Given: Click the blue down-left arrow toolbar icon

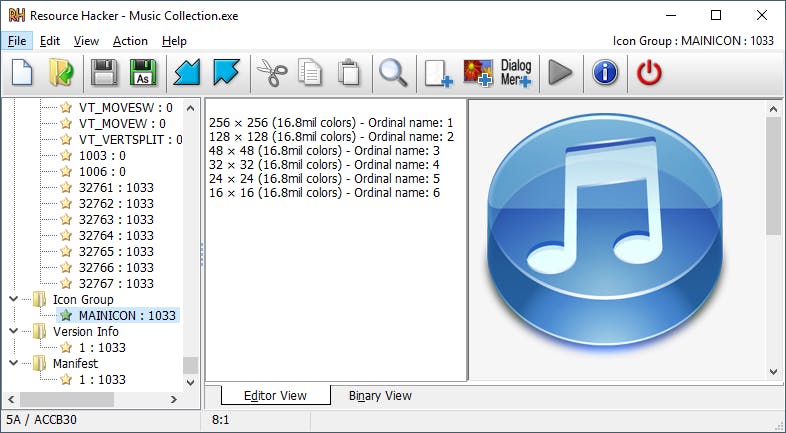Looking at the screenshot, I should pyautogui.click(x=186, y=73).
